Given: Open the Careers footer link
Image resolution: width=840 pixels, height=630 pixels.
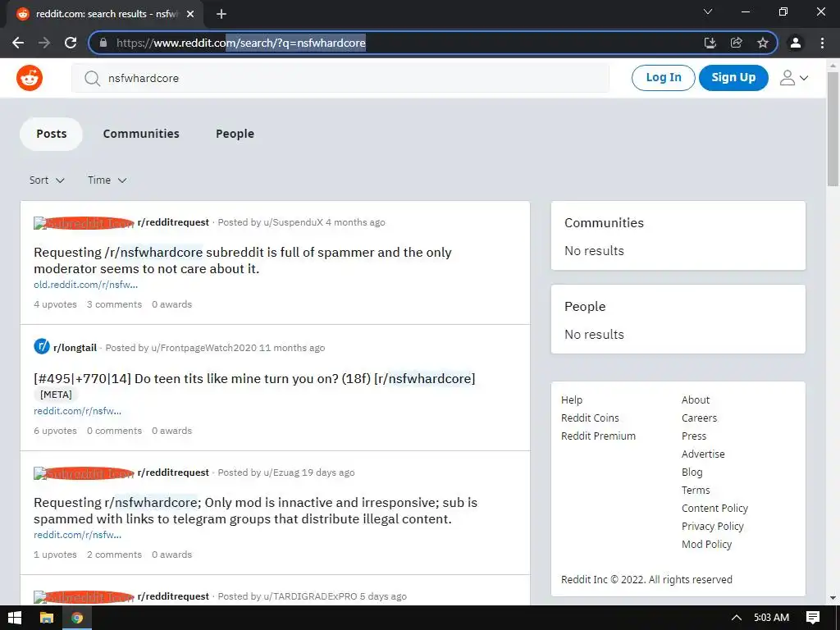Looking at the screenshot, I should coord(699,418).
